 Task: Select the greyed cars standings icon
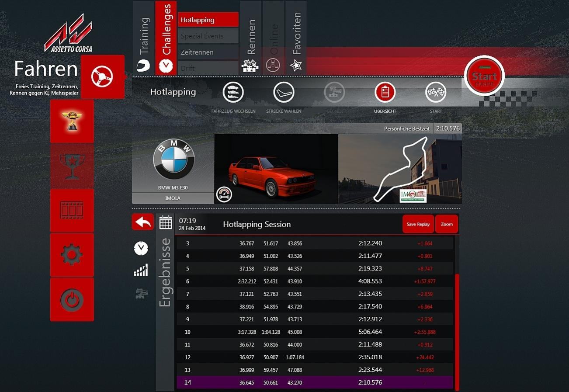pyautogui.click(x=141, y=293)
